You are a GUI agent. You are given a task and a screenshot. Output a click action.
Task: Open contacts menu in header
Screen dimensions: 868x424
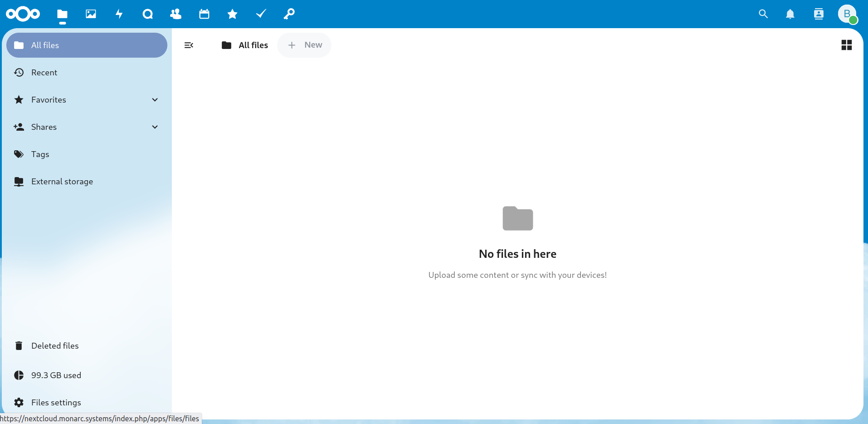pyautogui.click(x=819, y=14)
